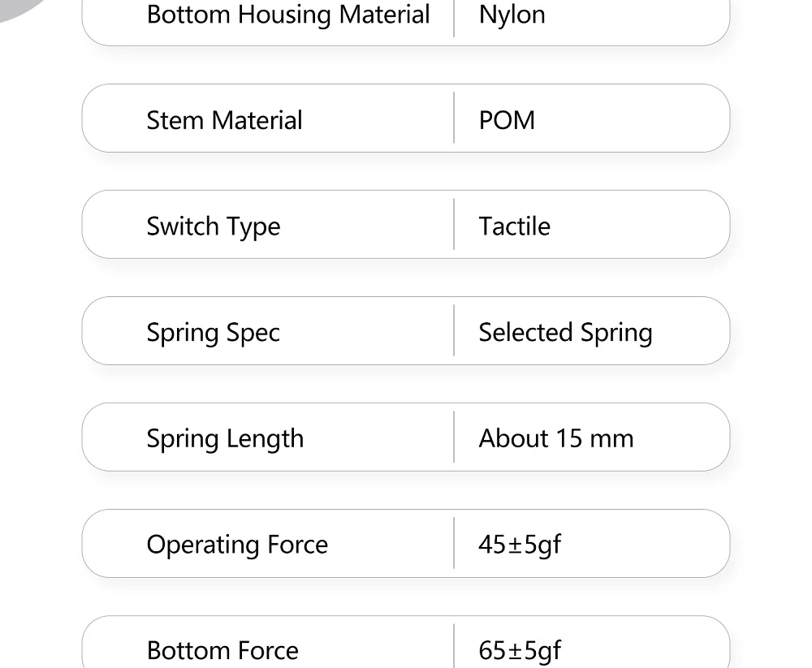Select the About 15 mm value
812x668 pixels.
point(555,438)
